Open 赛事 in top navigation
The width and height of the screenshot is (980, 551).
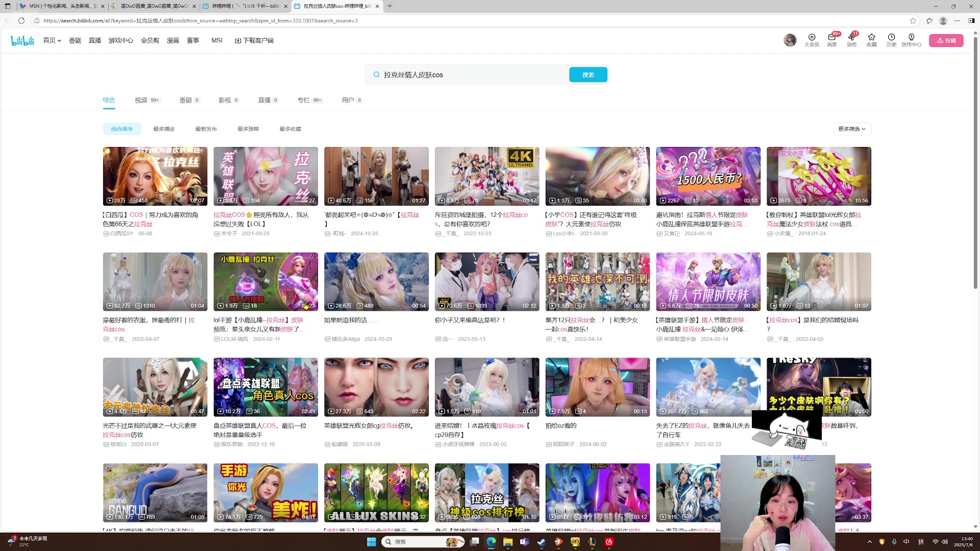pyautogui.click(x=193, y=40)
